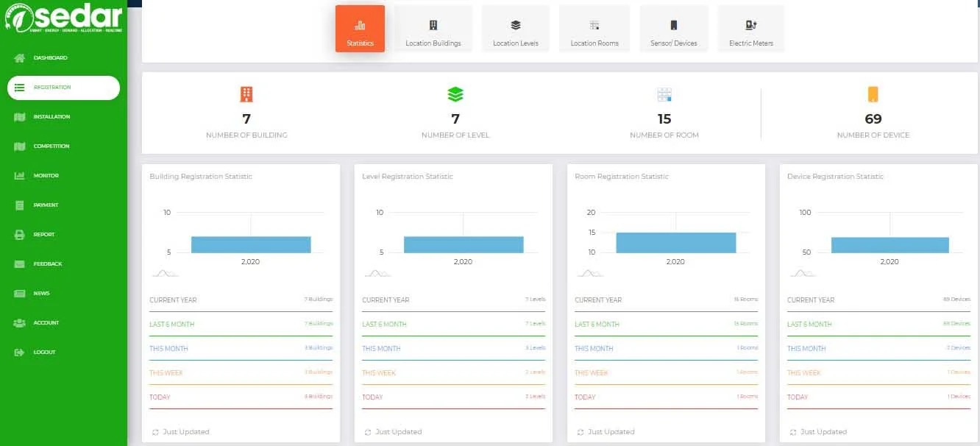Click the Account users icon
The width and height of the screenshot is (980, 446).
tap(20, 323)
